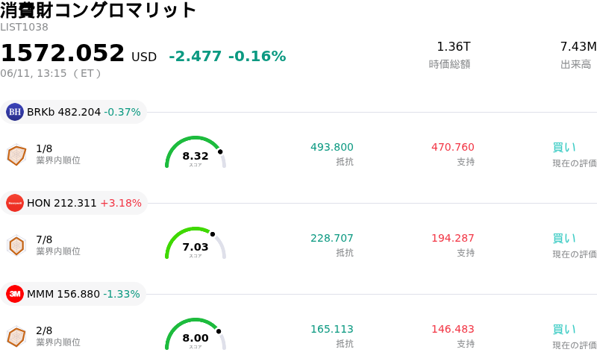597x364 pixels.
Task: Select BRKb resistance value 493.800
Action: [x=331, y=147]
